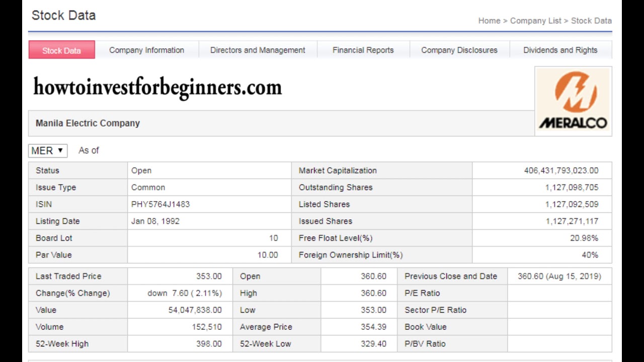This screenshot has width=644, height=362.
Task: Switch to Company Information tab
Action: click(146, 50)
